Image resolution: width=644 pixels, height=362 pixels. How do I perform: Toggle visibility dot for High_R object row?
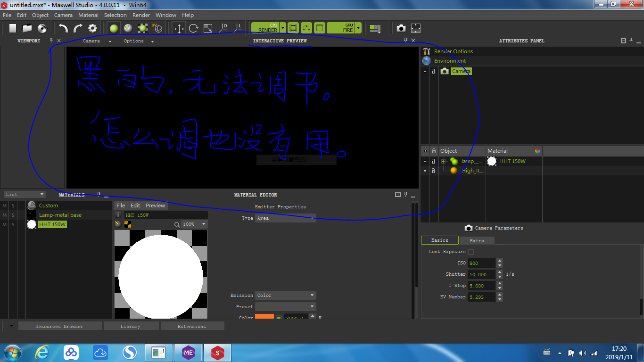(425, 171)
